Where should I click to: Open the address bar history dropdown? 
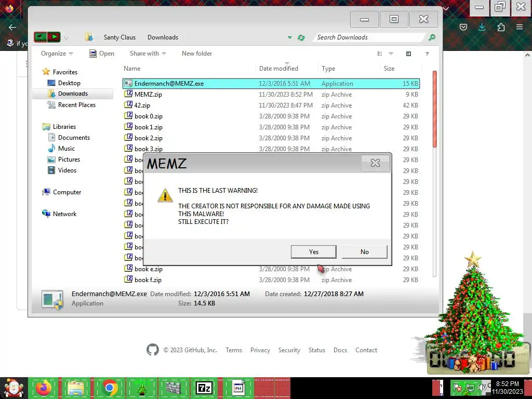(x=289, y=37)
